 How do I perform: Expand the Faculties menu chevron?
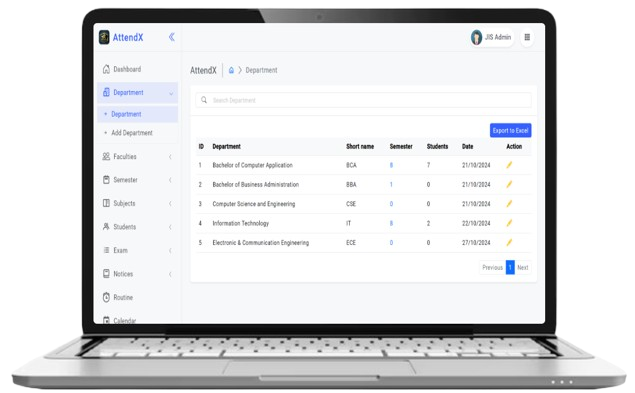170,157
